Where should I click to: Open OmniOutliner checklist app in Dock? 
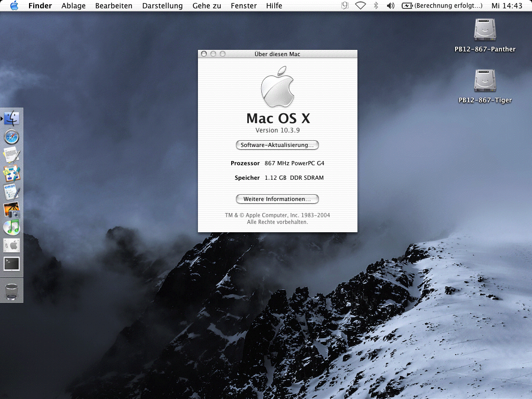pyautogui.click(x=11, y=192)
